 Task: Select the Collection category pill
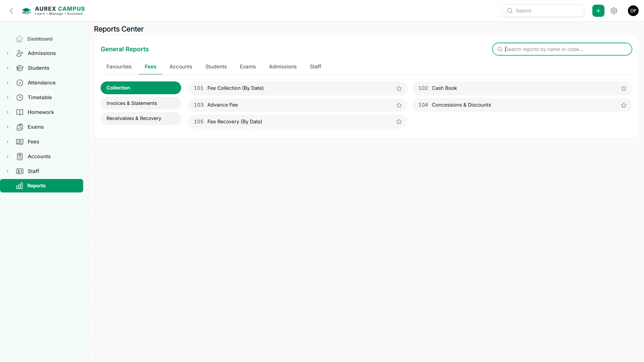click(141, 88)
